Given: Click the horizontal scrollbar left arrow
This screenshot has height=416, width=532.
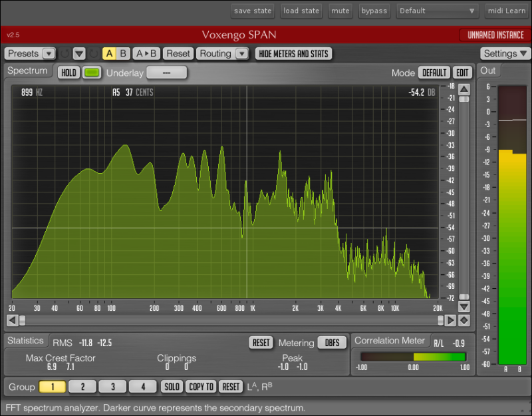Looking at the screenshot, I should point(12,320).
